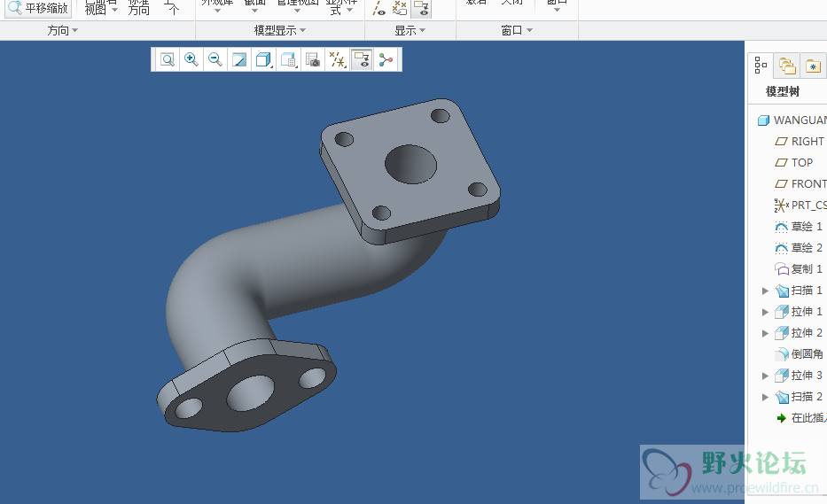Viewport: 827px width, 504px height.
Task: Select the 拉伸 1 extrude feature
Action: 799,312
